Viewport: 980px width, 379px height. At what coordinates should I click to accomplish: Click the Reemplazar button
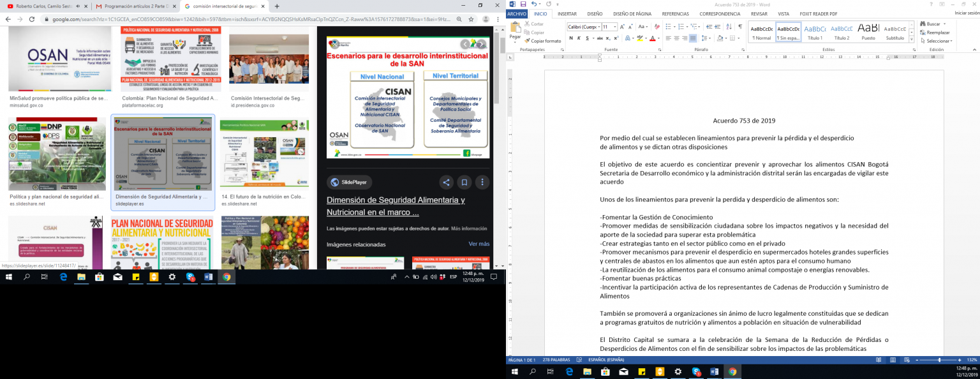[937, 32]
